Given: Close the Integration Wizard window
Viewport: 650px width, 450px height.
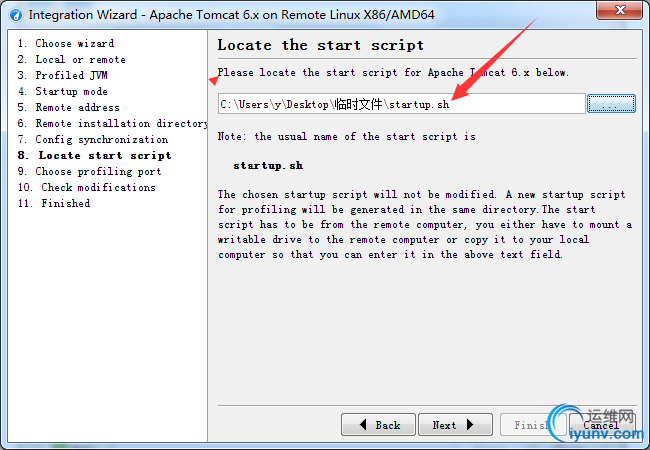Looking at the screenshot, I should tap(619, 10).
